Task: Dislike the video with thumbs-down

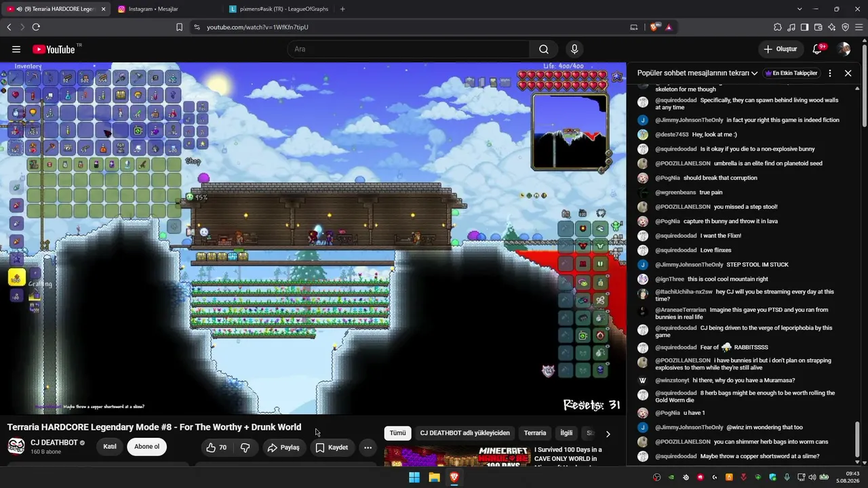Action: coord(245,447)
